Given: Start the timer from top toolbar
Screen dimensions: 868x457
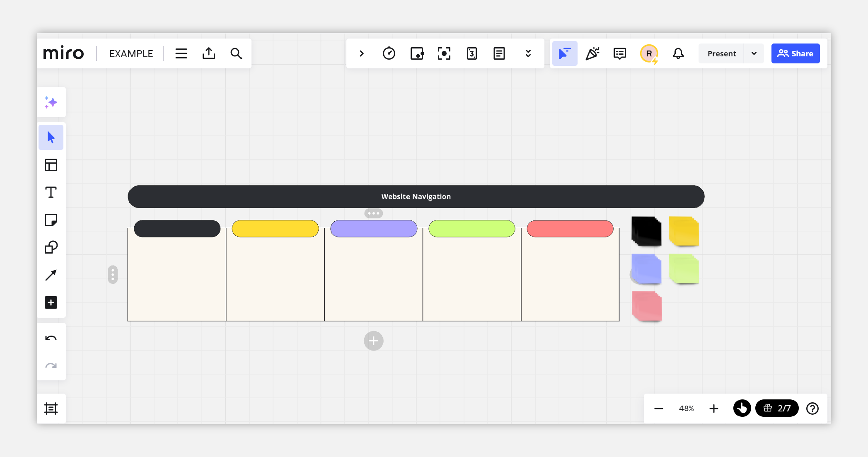Looking at the screenshot, I should point(389,53).
